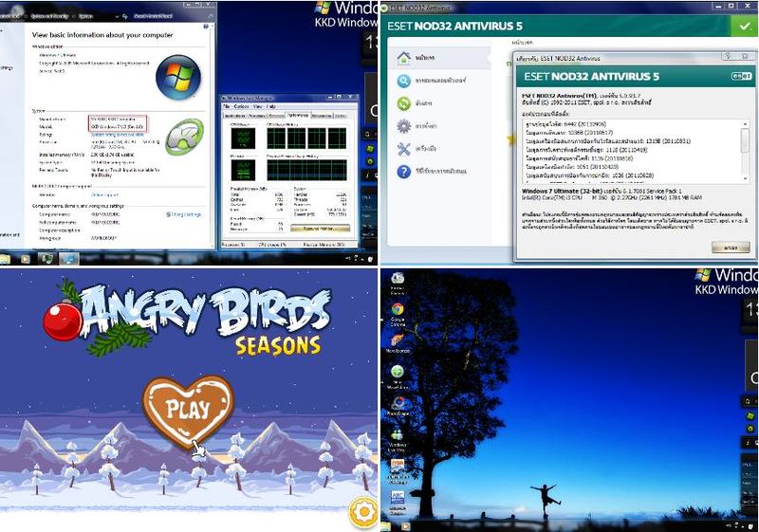Viewport: 759px width, 532px height.
Task: Open the topmost desktop icon above Google Chrome
Action: point(398,283)
